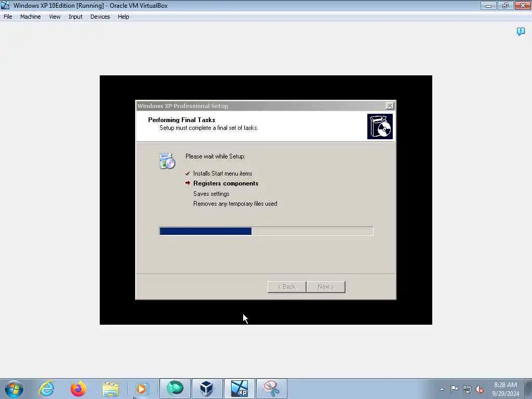Click the setup progress bar
This screenshot has height=399, width=532.
(x=266, y=231)
